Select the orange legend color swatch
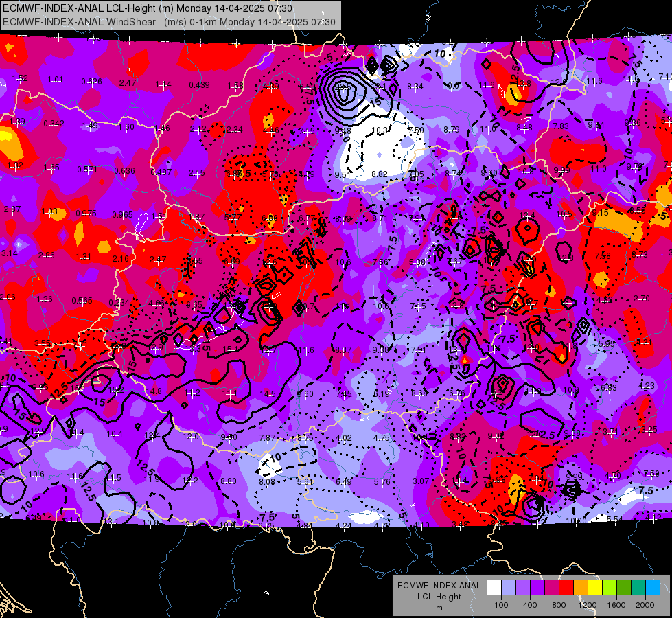 [x=581, y=588]
